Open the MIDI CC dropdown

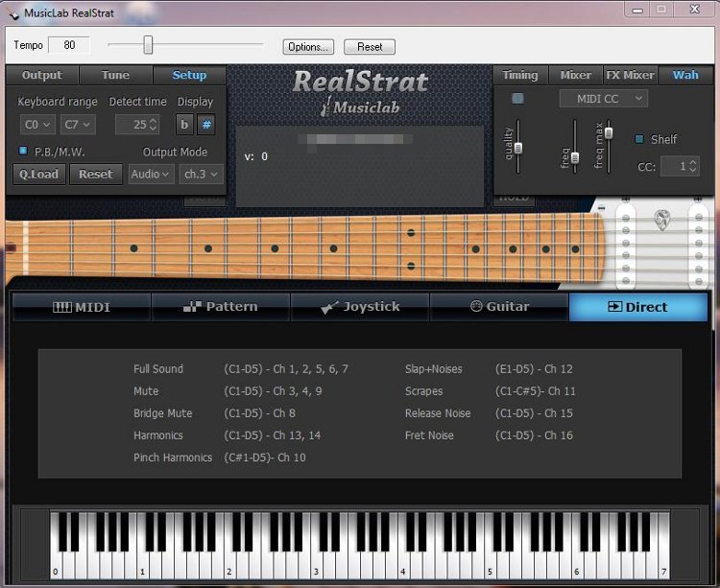tap(604, 99)
